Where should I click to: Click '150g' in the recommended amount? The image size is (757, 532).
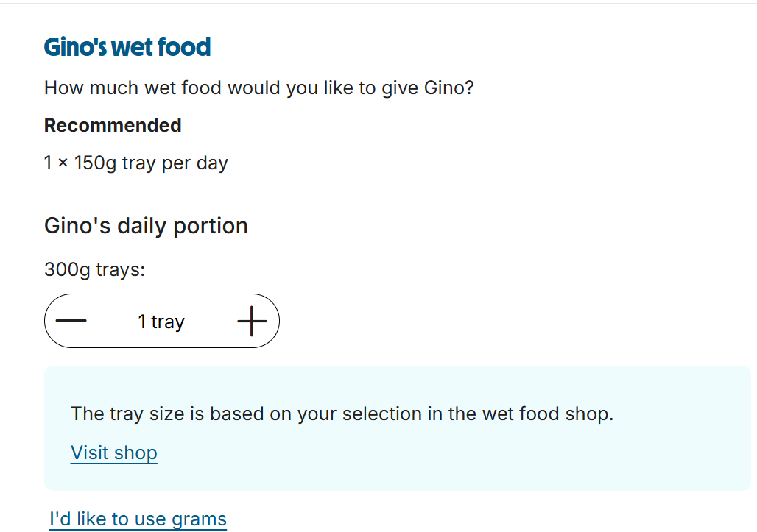[95, 163]
